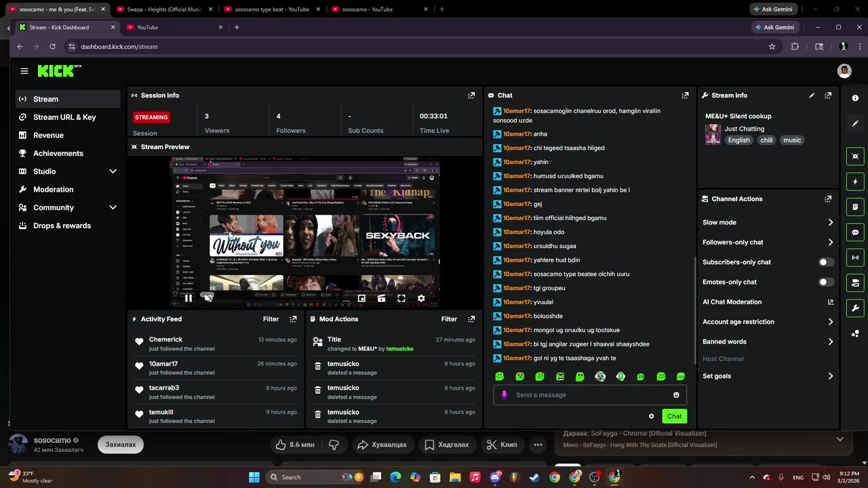Pop out the Activity Feed panel
The height and width of the screenshot is (488, 868).
coord(294,319)
